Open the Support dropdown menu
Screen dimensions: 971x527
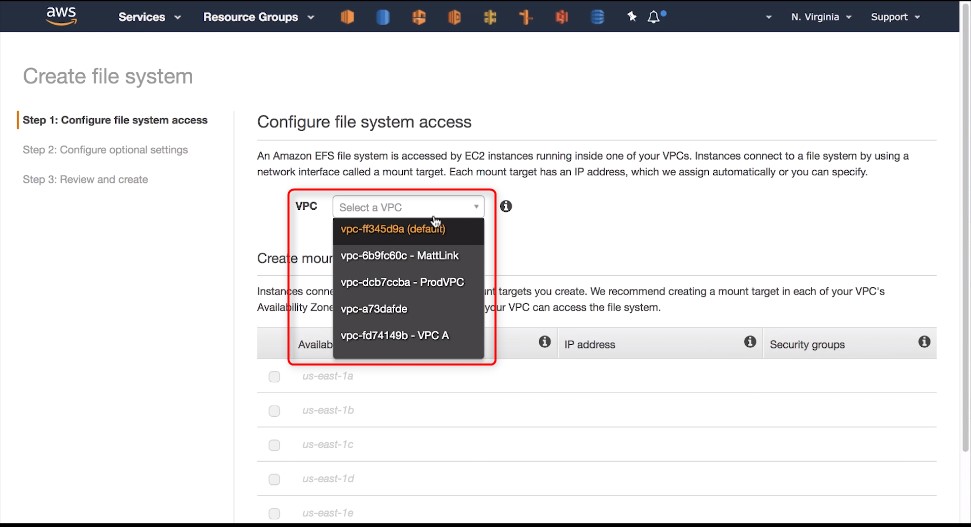(895, 17)
